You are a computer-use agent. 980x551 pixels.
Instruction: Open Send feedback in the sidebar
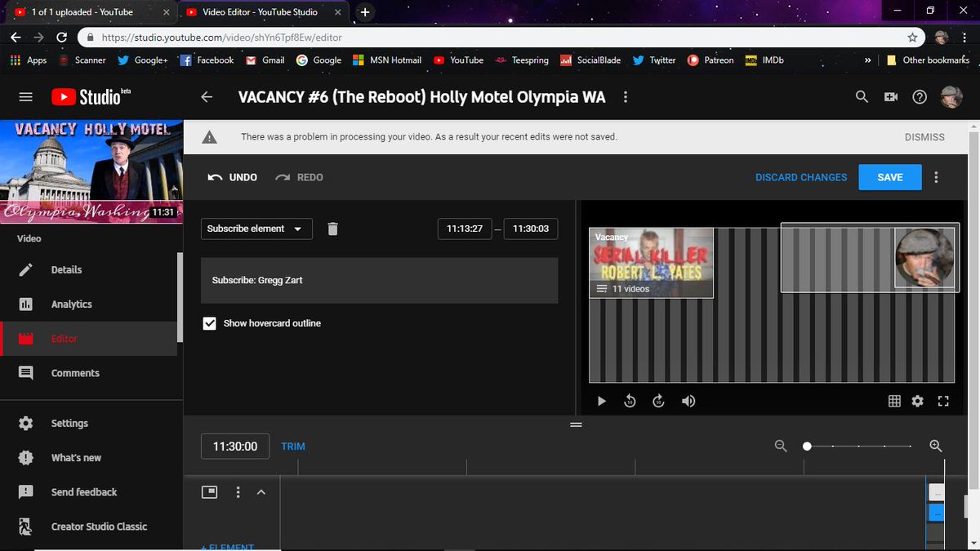pyautogui.click(x=88, y=491)
